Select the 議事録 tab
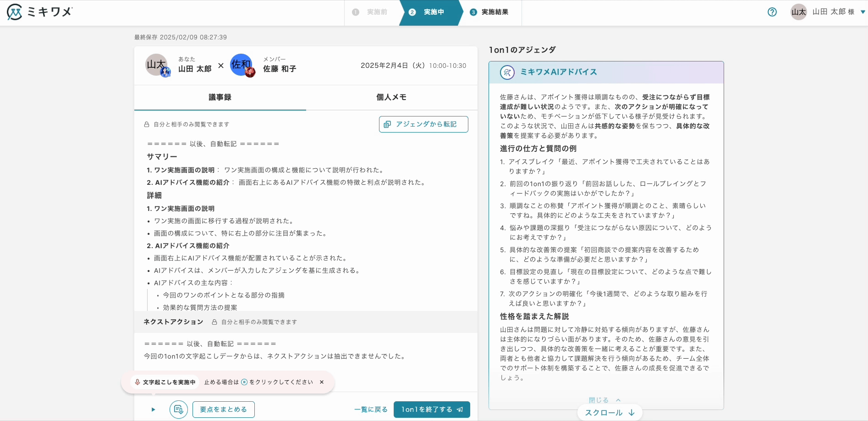 click(x=220, y=97)
